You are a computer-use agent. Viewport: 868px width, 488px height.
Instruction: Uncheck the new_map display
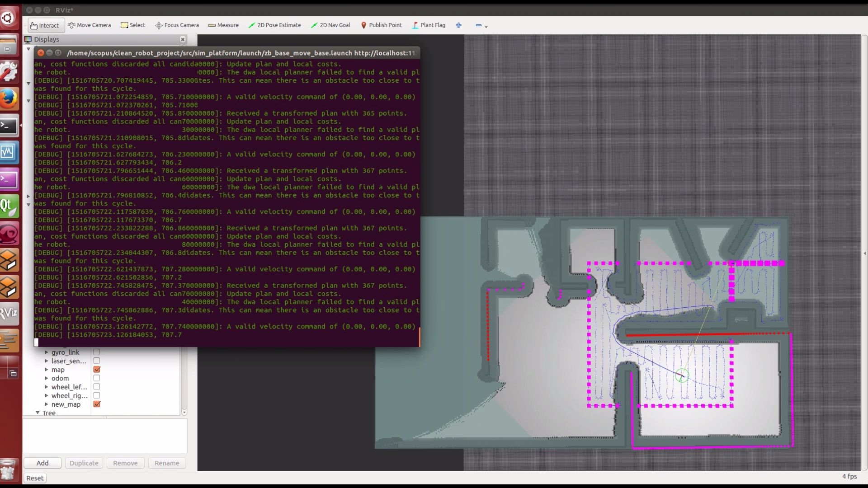coord(96,404)
